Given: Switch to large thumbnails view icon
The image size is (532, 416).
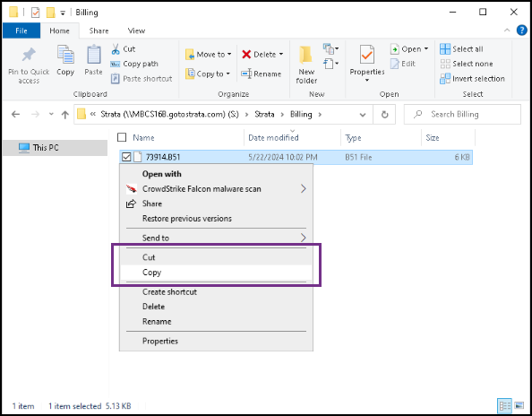Looking at the screenshot, I should click(x=519, y=405).
